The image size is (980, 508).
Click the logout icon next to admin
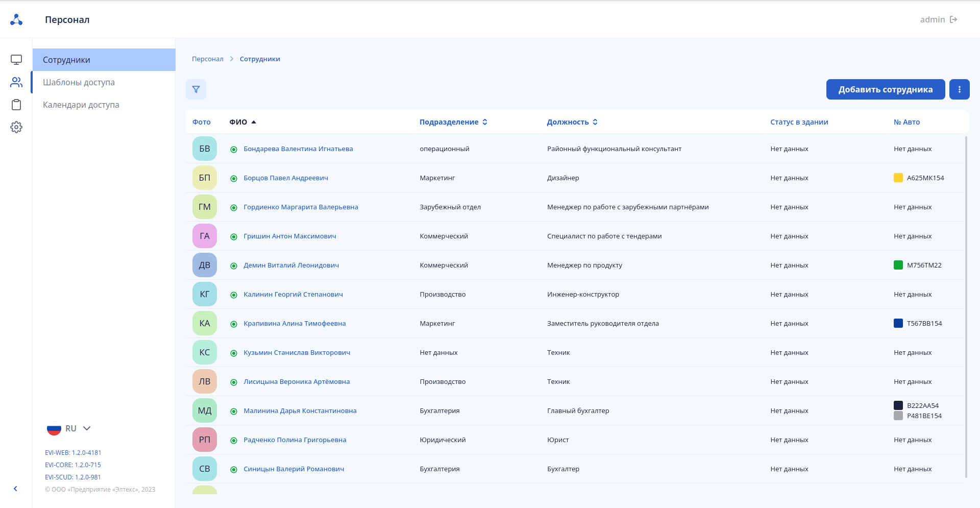tap(954, 19)
